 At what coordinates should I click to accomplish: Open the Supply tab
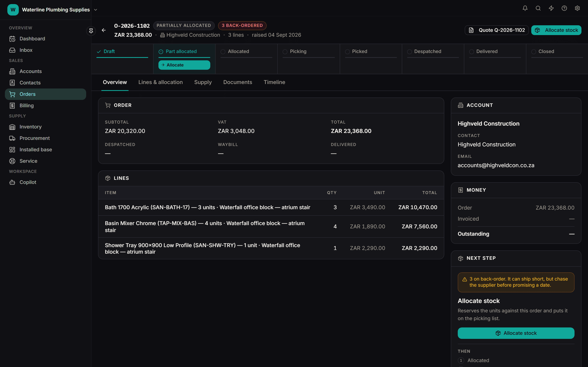203,82
